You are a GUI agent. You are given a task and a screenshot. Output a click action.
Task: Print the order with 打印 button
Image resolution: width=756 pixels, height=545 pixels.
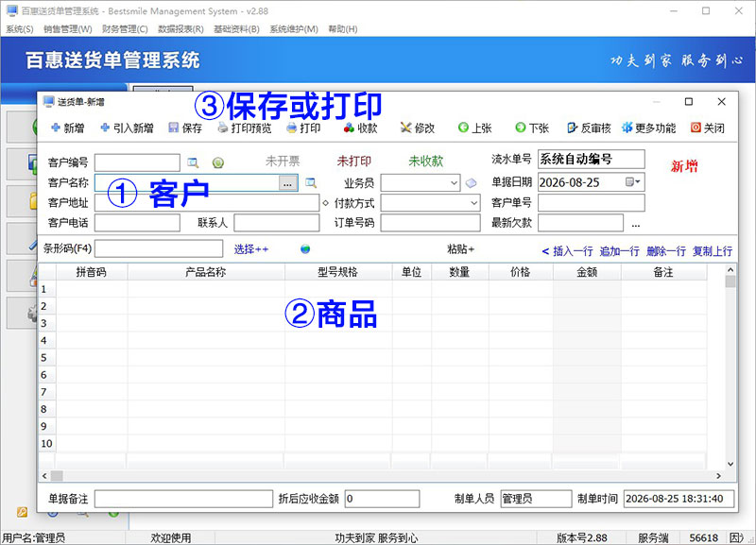click(303, 128)
